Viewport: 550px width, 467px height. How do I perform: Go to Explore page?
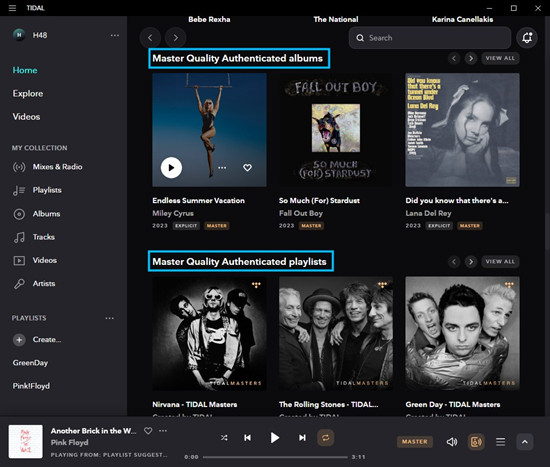click(28, 93)
